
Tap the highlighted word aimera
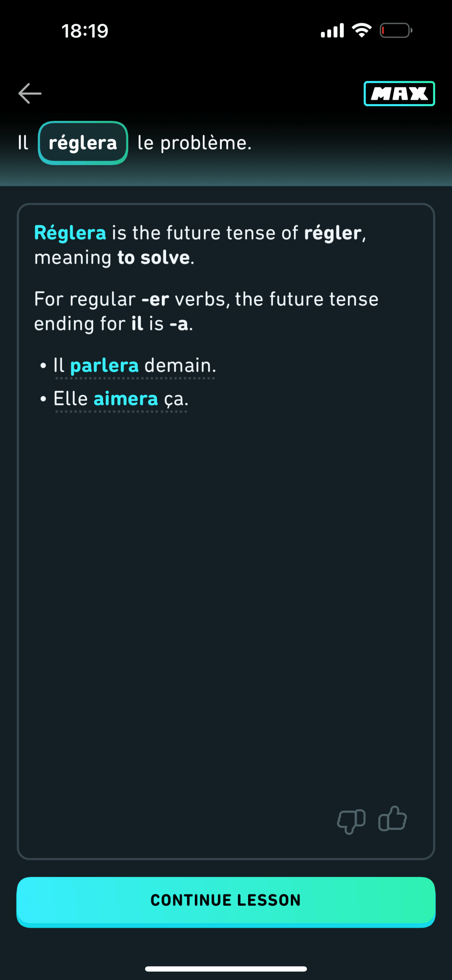pyautogui.click(x=126, y=399)
